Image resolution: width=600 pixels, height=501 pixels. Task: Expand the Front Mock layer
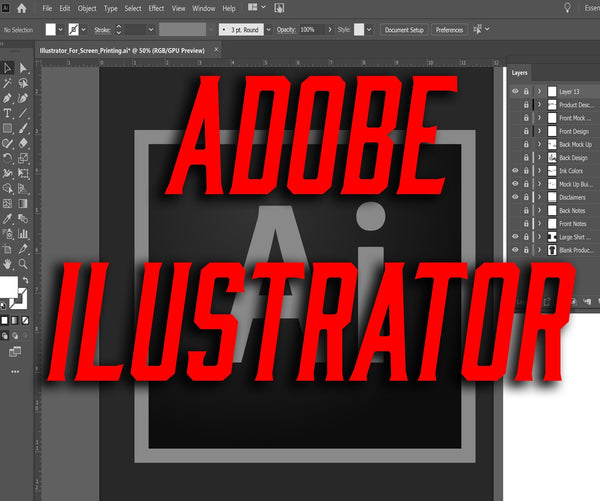click(539, 118)
